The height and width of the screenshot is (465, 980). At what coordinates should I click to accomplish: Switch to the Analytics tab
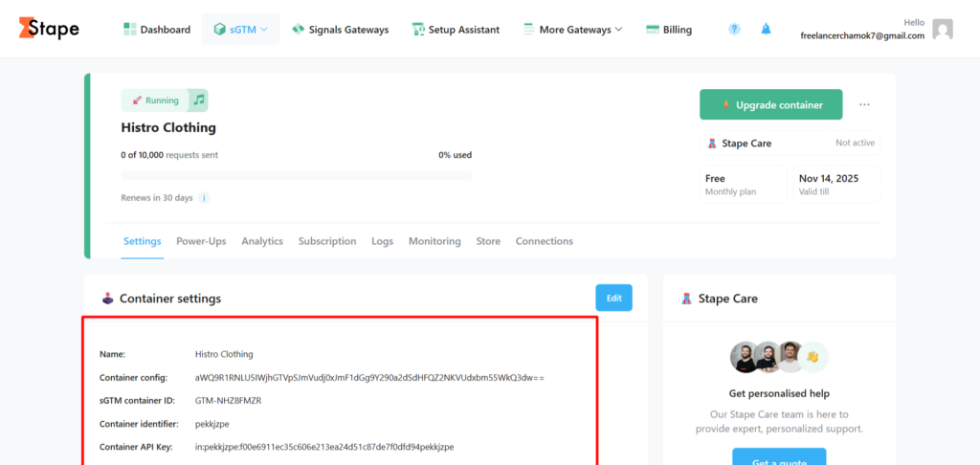tap(262, 241)
